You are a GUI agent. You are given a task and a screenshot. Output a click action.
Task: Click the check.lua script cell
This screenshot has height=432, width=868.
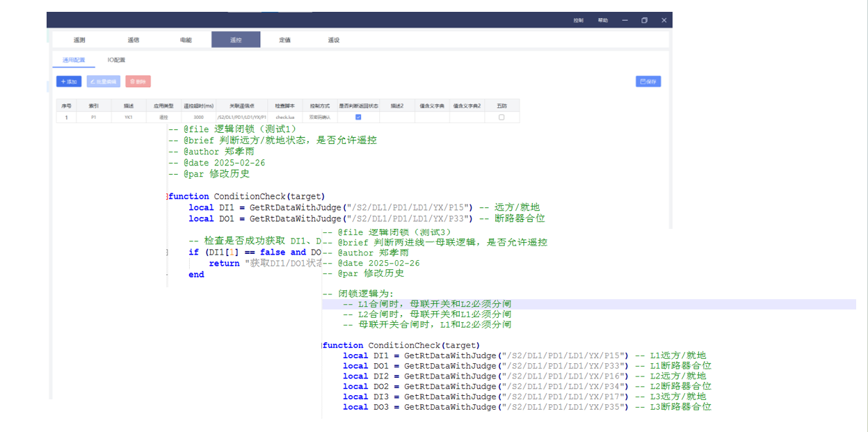pyautogui.click(x=285, y=118)
